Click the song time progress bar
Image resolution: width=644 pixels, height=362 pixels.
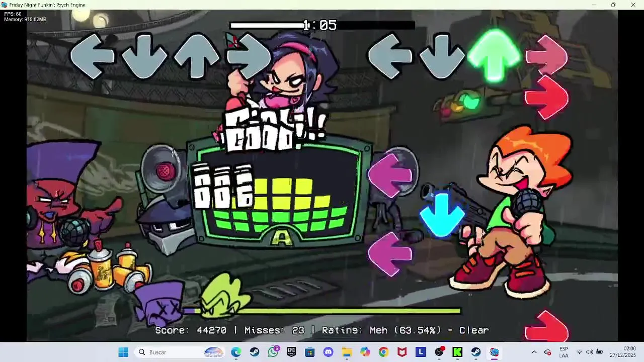click(x=322, y=25)
